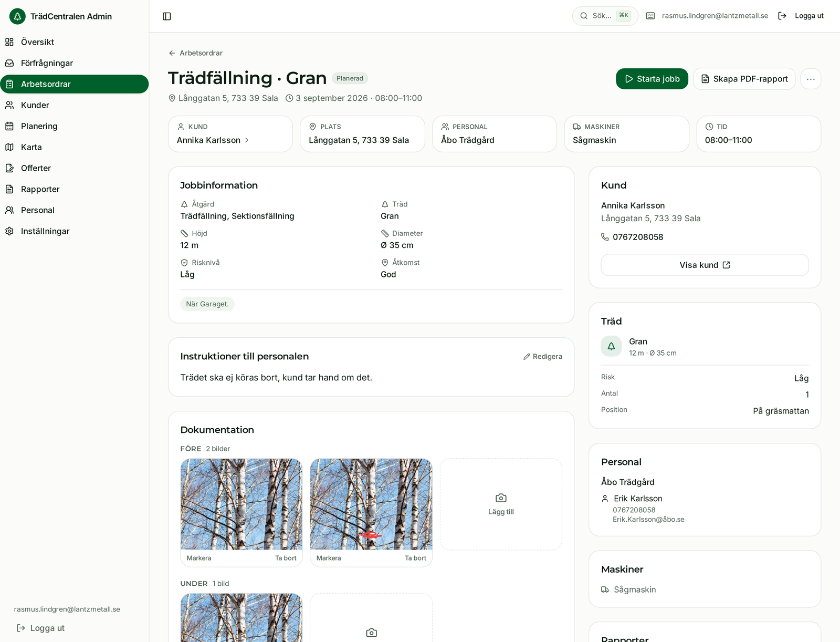Open first FÖRE birch photo thumbnail
Viewport: 840px width, 642px height.
241,504
